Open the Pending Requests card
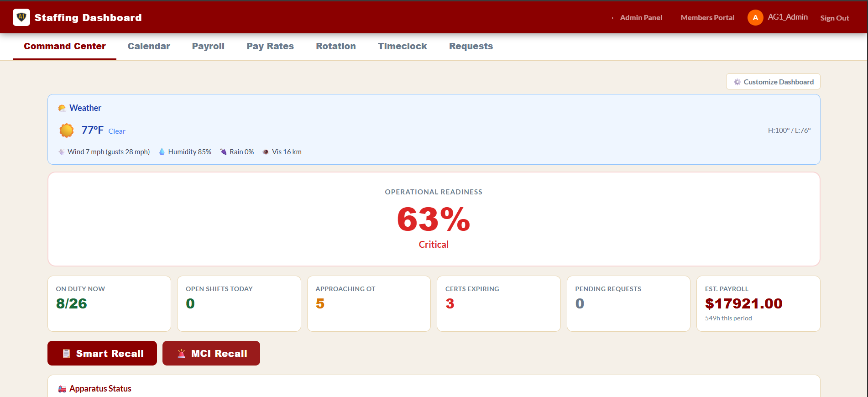Image resolution: width=868 pixels, height=397 pixels. [628, 303]
